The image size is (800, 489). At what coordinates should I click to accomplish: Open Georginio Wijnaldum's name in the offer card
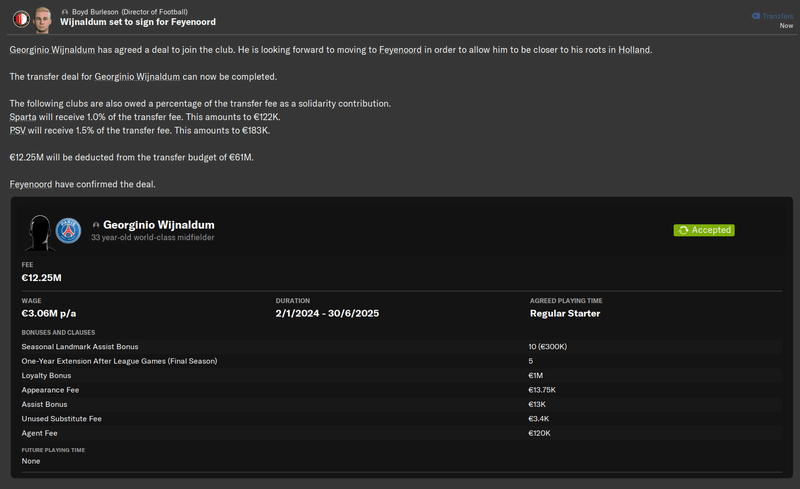(158, 225)
